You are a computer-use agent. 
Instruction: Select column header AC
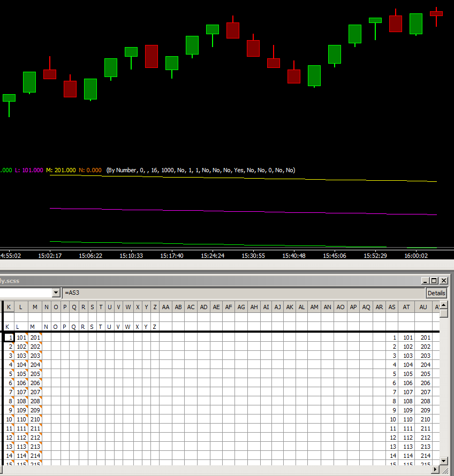tap(191, 307)
